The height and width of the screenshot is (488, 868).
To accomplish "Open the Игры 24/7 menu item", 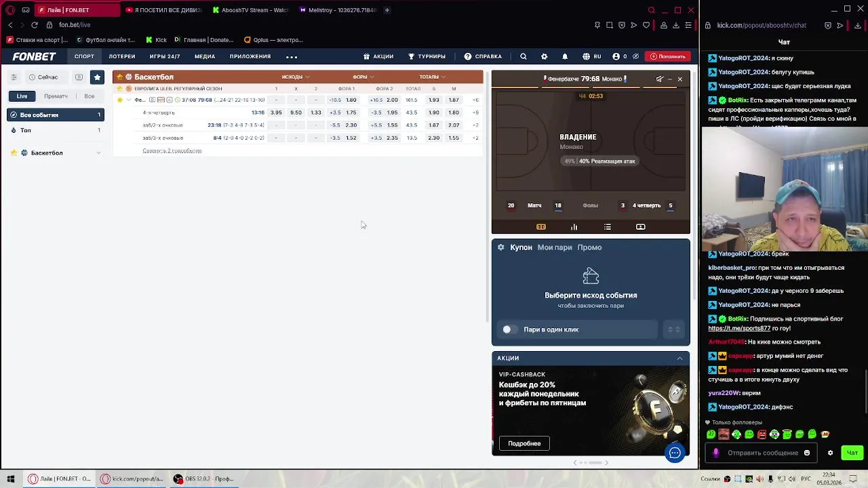I will coord(165,56).
